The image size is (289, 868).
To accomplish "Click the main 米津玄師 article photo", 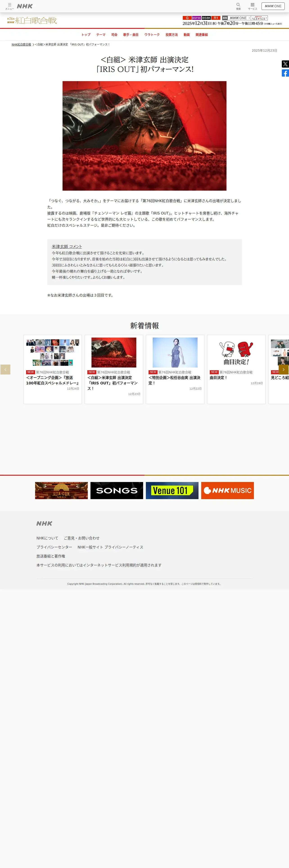I will tap(144, 136).
